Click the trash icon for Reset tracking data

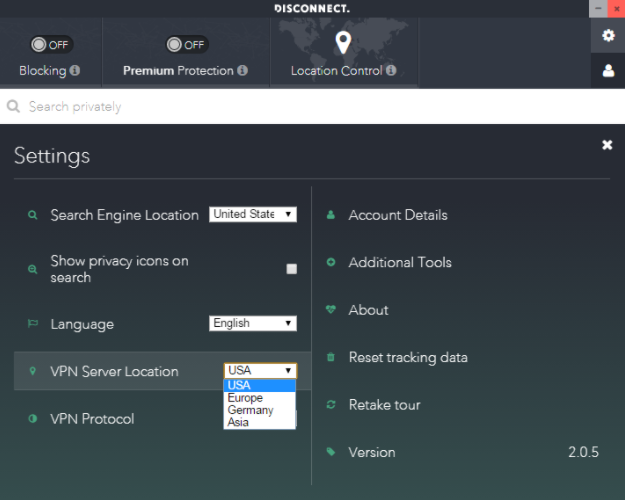pos(330,357)
